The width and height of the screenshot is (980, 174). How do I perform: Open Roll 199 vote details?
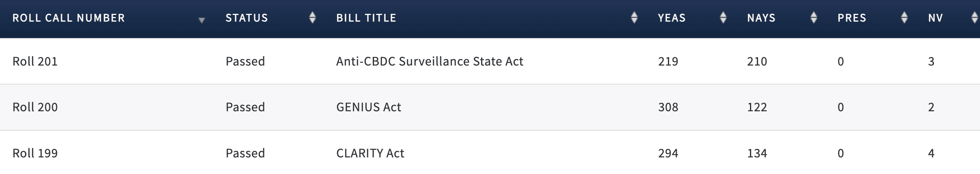[35, 153]
